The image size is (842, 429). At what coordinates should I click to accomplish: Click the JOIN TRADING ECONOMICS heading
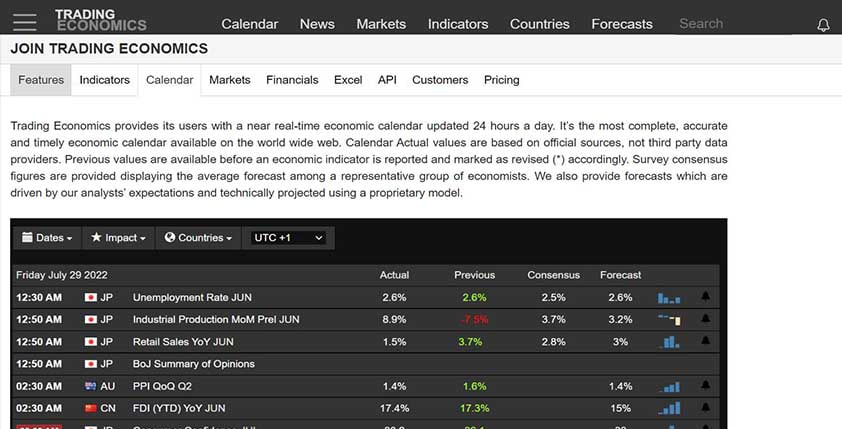pyautogui.click(x=109, y=48)
